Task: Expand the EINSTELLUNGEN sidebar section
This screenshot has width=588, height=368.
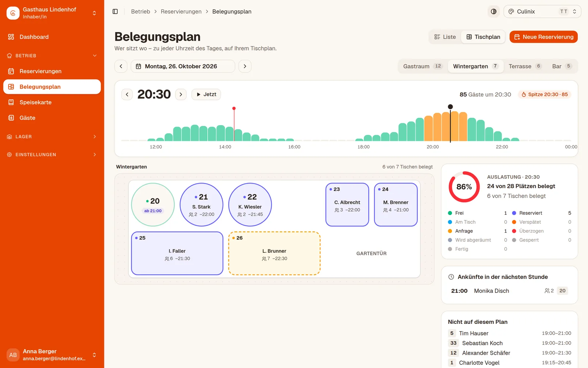Action: point(52,155)
